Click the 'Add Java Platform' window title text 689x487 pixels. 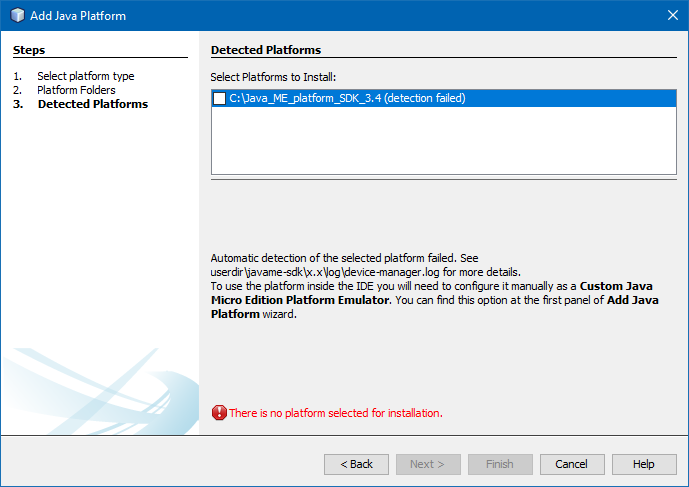point(80,16)
